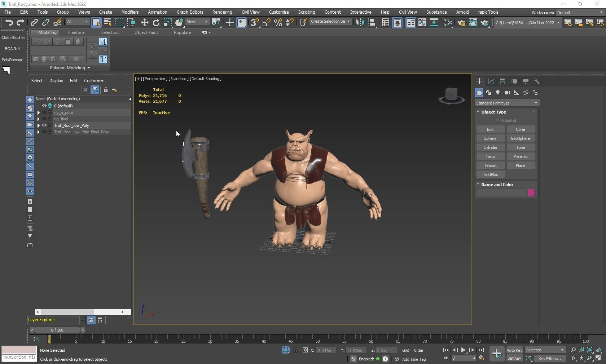
Task: Click the Mirror tool icon
Action: coord(360,23)
